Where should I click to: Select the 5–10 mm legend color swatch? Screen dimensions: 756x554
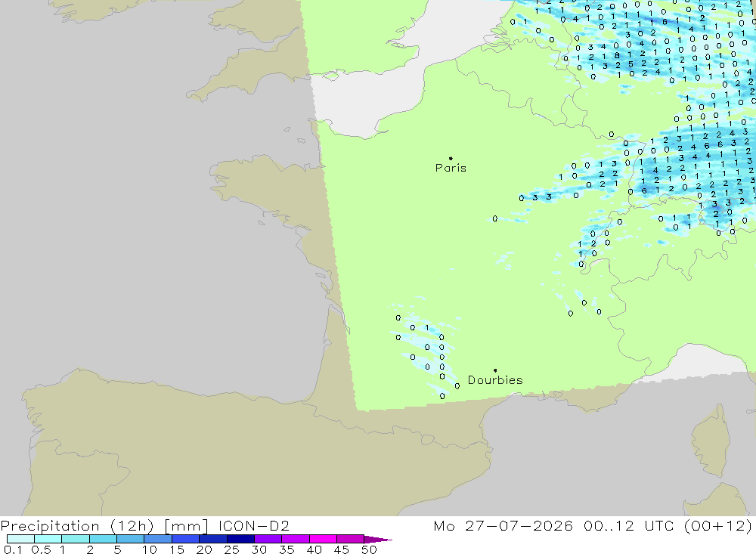pyautogui.click(x=130, y=539)
